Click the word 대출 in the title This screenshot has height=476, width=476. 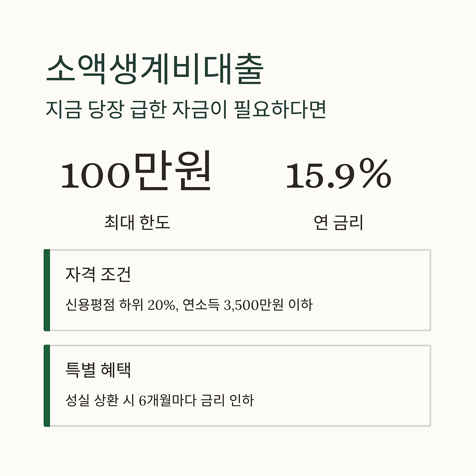point(234,70)
